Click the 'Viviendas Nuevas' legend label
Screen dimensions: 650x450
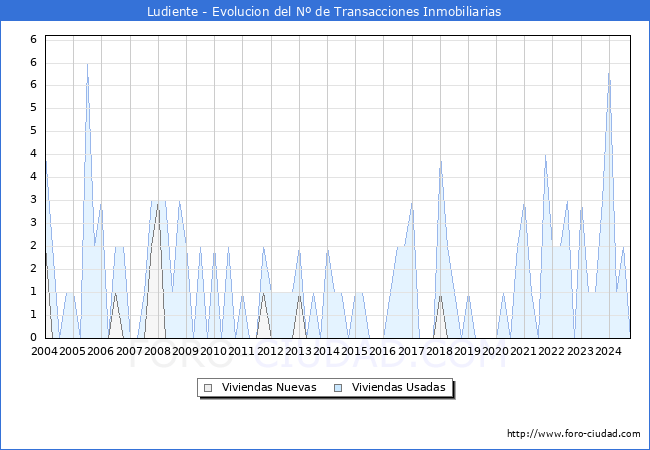pyautogui.click(x=269, y=387)
